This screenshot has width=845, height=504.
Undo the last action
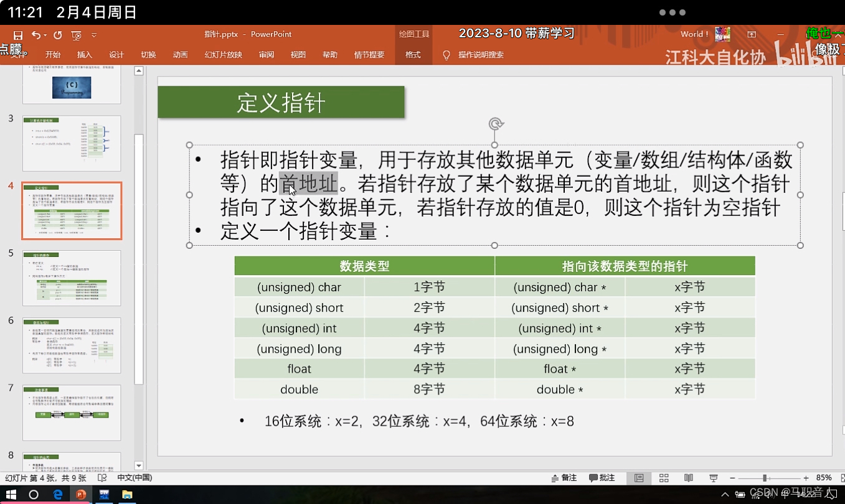[x=35, y=34]
